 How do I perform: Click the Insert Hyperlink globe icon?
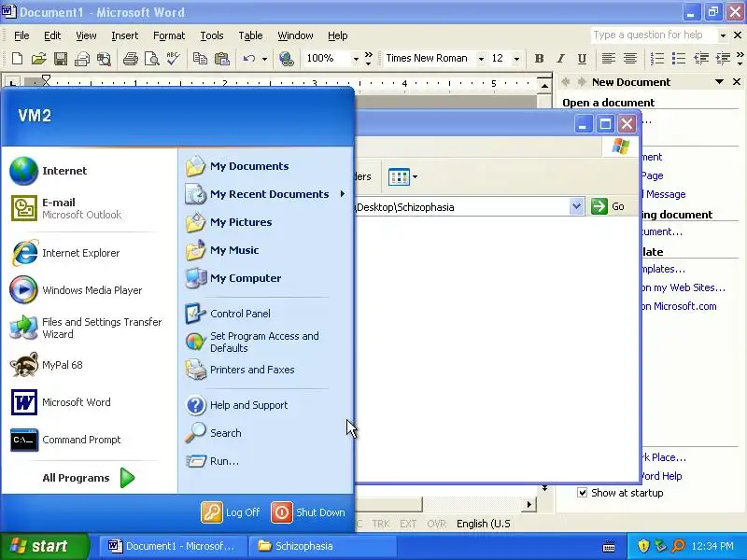click(287, 59)
